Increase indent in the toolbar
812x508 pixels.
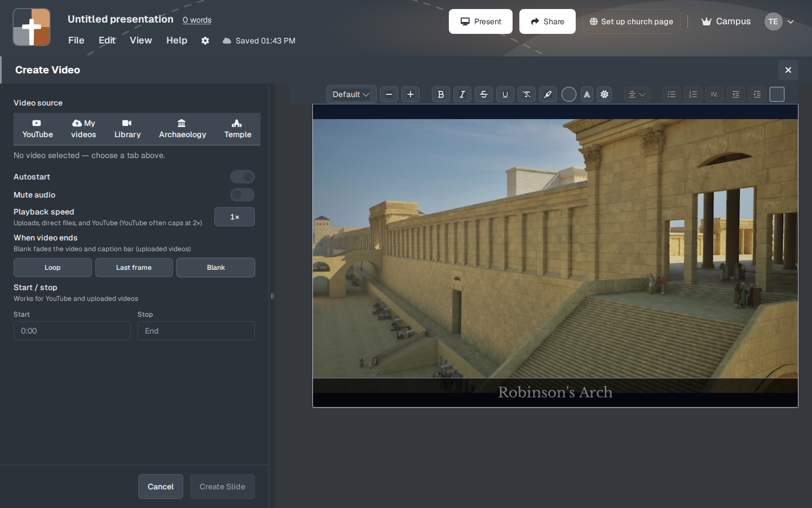(x=757, y=94)
